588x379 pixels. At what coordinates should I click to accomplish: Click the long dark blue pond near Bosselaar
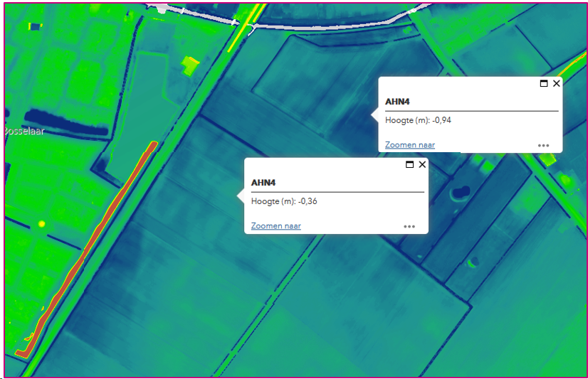click(66, 122)
